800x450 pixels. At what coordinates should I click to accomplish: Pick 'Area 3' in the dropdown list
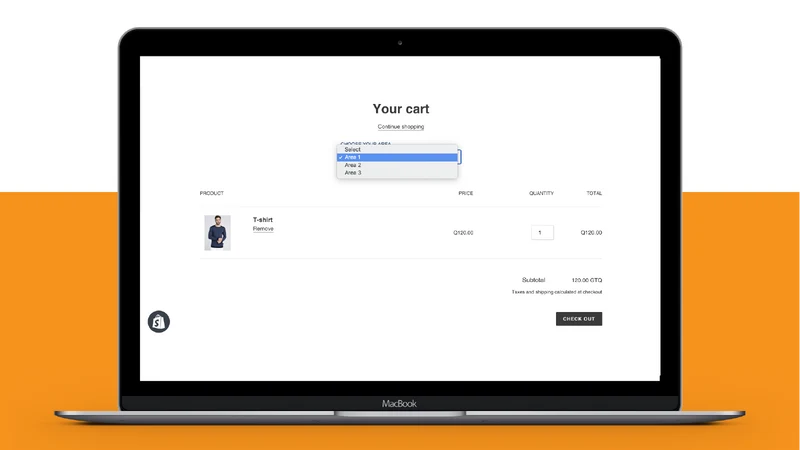(x=397, y=173)
